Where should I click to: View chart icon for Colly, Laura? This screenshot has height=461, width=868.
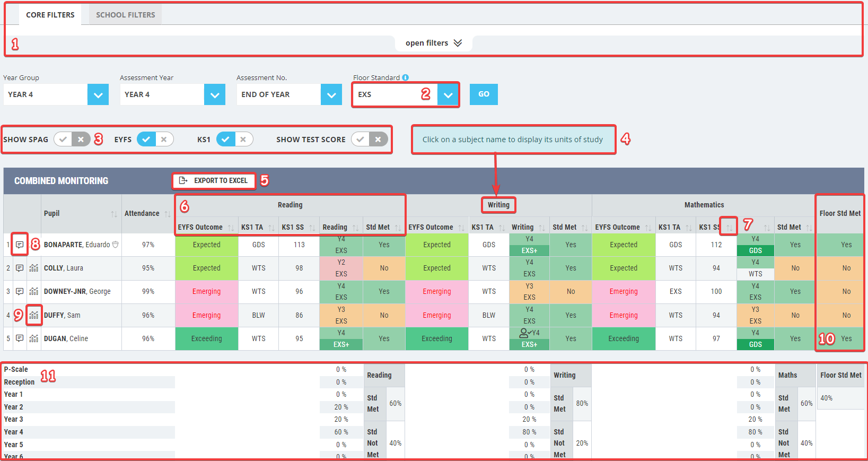pos(34,268)
